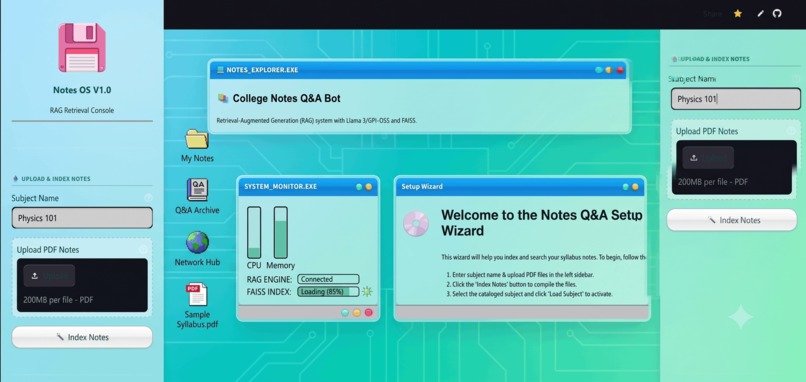806x382 pixels.
Task: Open the Q&A Archive book icon
Action: tap(197, 190)
